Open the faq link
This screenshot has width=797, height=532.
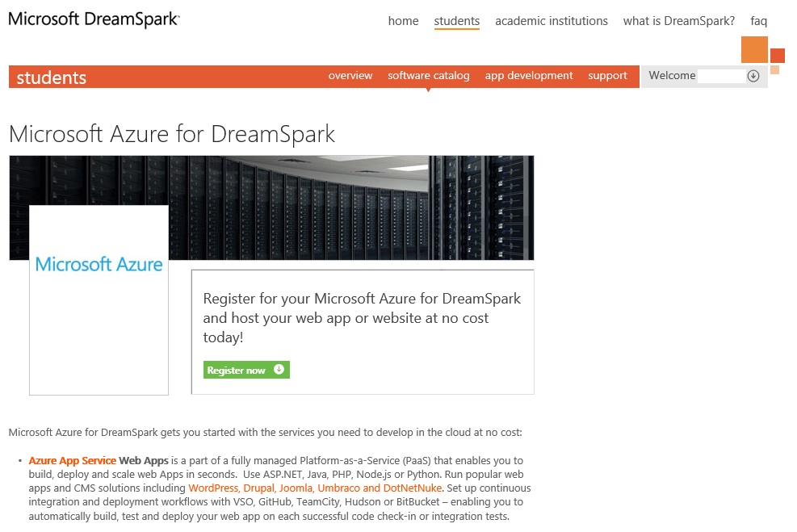pyautogui.click(x=758, y=21)
